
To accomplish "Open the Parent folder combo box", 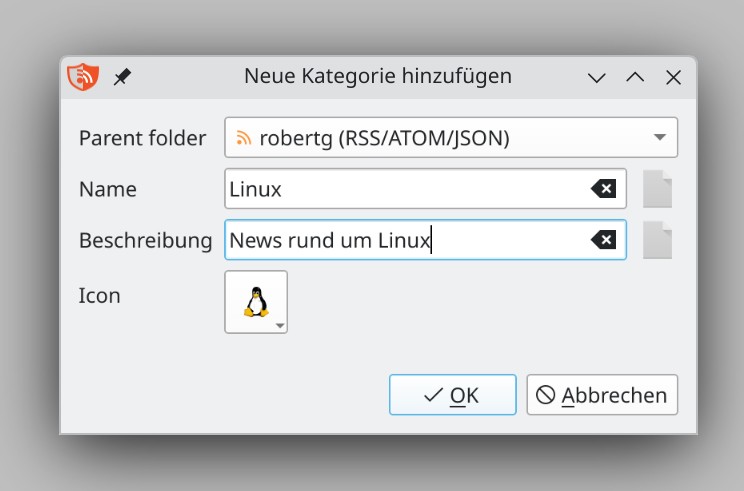I will [x=451, y=138].
